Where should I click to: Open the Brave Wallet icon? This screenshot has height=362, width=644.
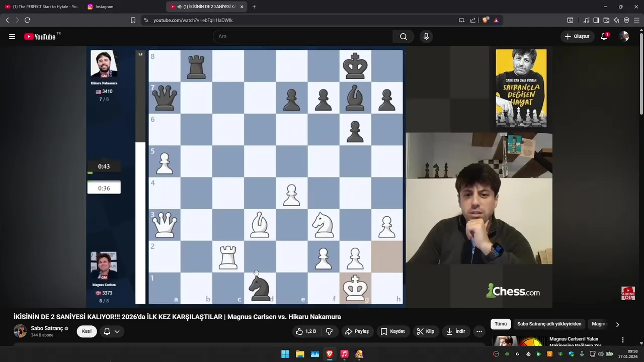pyautogui.click(x=606, y=20)
